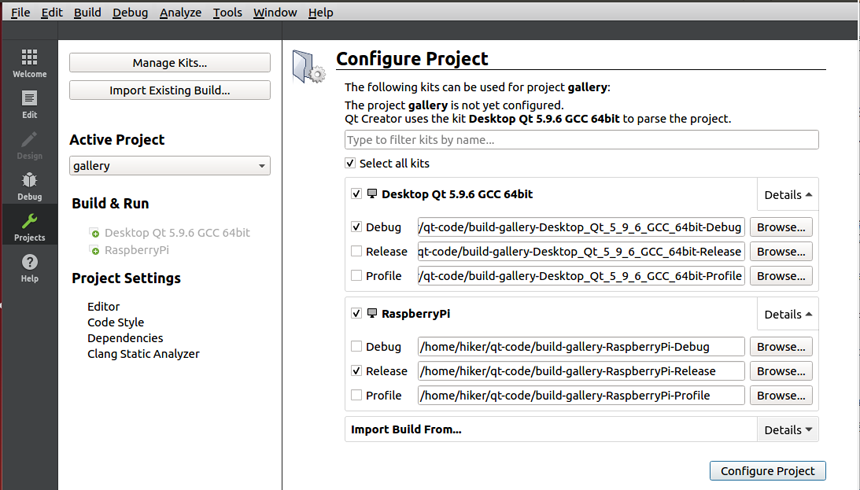
Task: Collapse Details for RaspberryPi kit
Action: coord(788,314)
